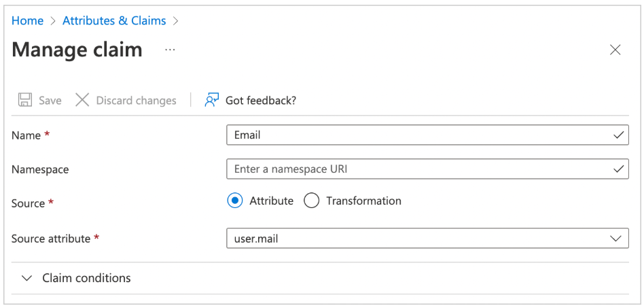Navigate to Attributes & Claims breadcrumb
The width and height of the screenshot is (644, 308).
tap(114, 21)
